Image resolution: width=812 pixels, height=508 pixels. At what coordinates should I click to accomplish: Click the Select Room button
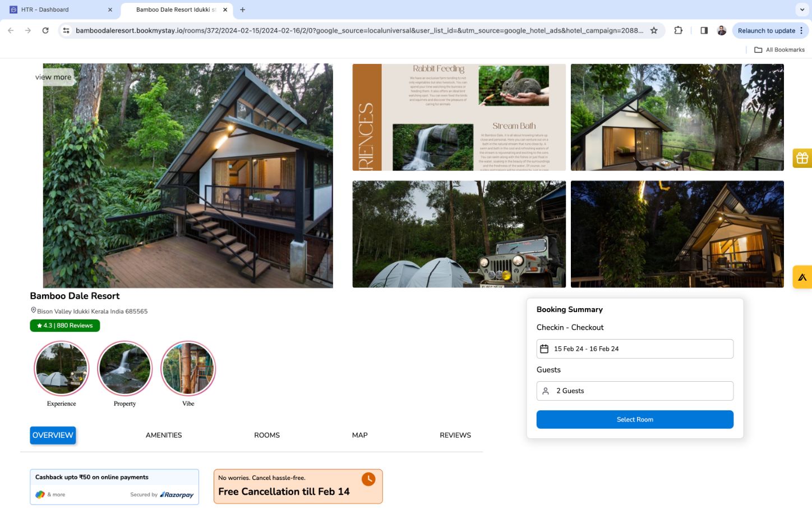635,419
